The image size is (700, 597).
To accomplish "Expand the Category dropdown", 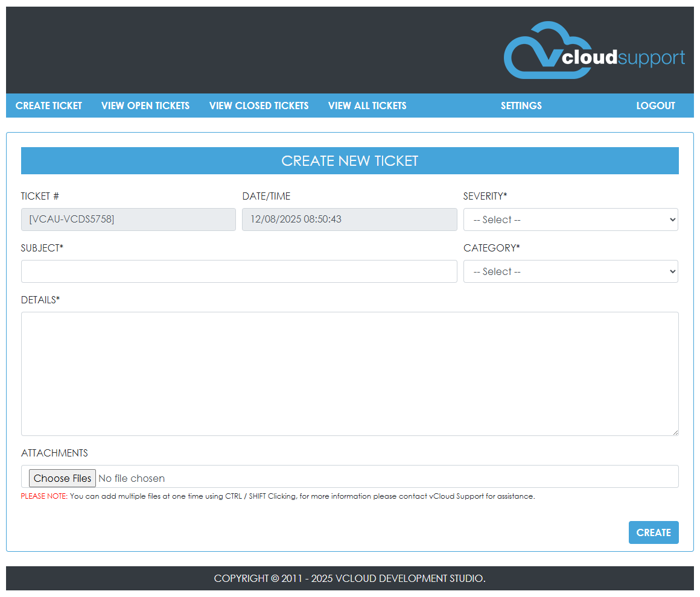I will (x=570, y=271).
